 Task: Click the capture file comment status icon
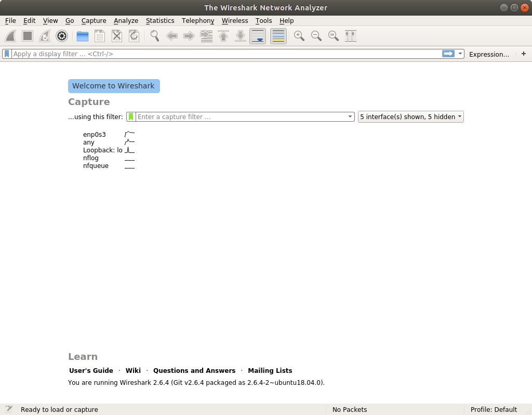[9, 409]
